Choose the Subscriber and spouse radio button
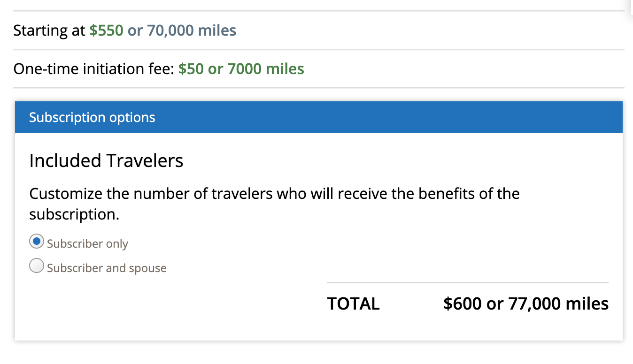This screenshot has height=364, width=633. 37,266
